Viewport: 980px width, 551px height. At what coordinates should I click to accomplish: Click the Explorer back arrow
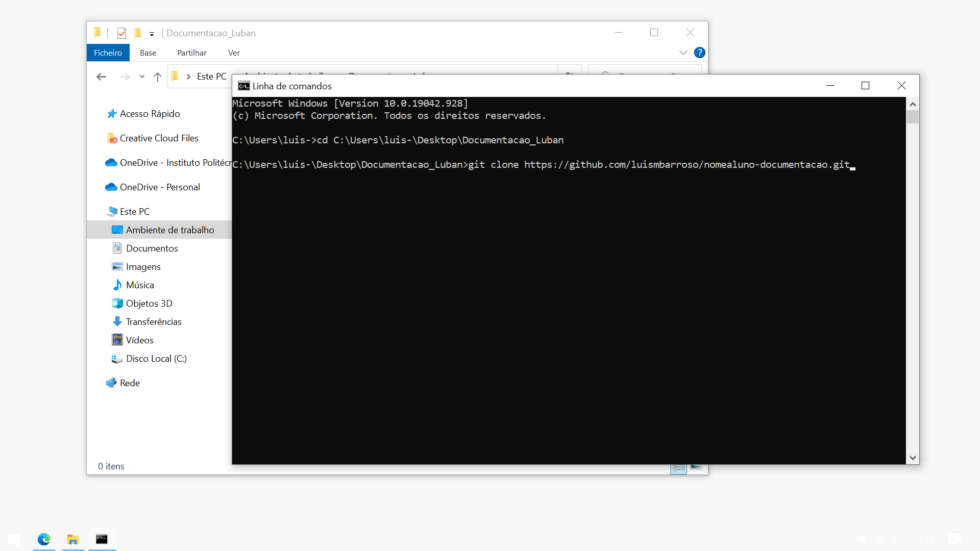click(101, 77)
